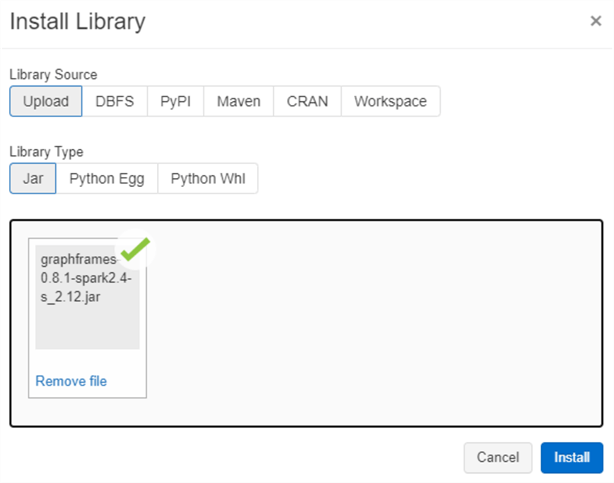Choose Python Egg library type
Image resolution: width=614 pixels, height=483 pixels.
107,179
